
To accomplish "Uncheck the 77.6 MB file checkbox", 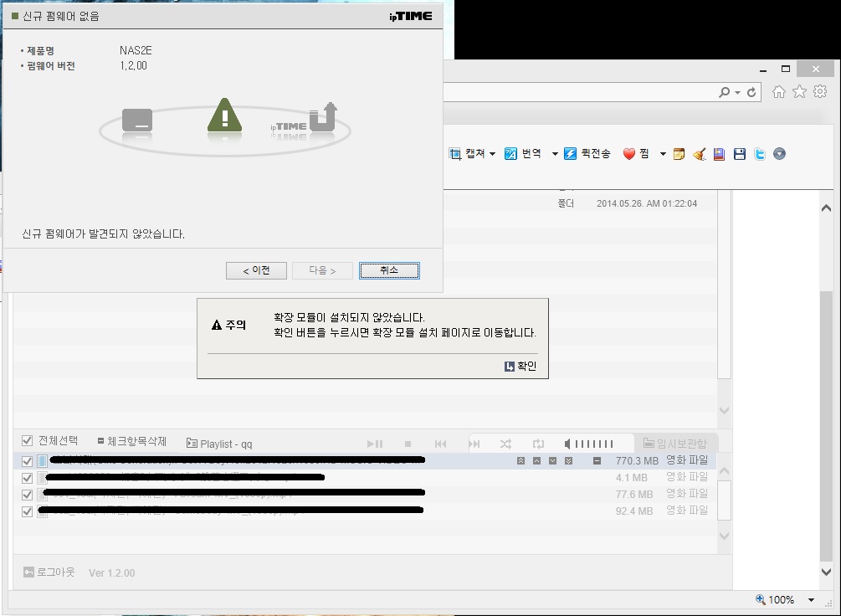I will coord(28,495).
